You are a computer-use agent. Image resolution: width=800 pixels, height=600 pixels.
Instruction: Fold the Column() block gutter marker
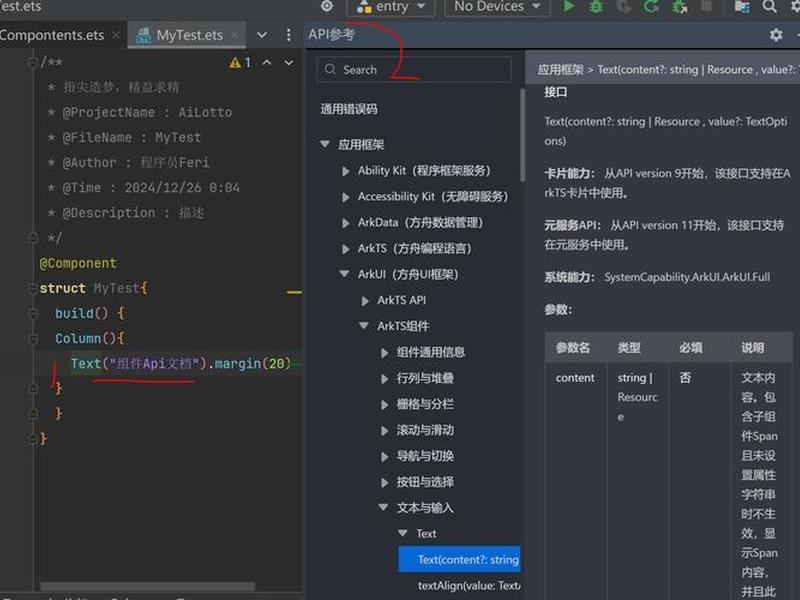(33, 339)
